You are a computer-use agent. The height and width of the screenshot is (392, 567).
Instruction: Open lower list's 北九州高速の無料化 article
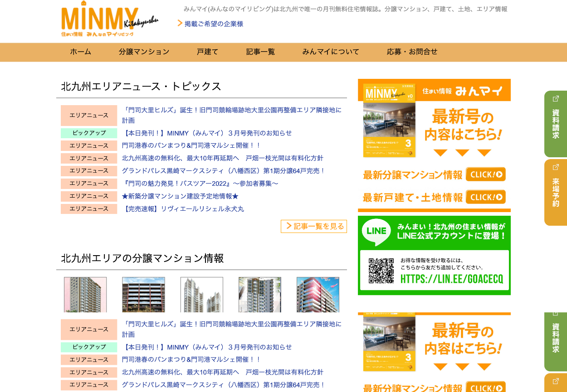point(223,372)
